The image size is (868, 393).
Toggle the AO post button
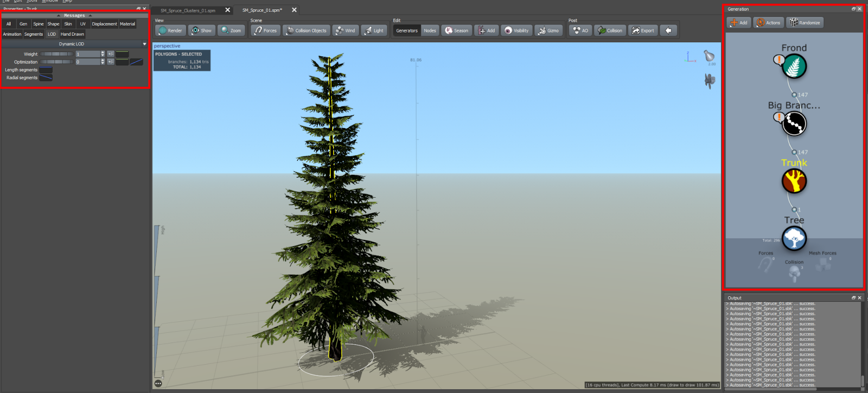pos(580,30)
